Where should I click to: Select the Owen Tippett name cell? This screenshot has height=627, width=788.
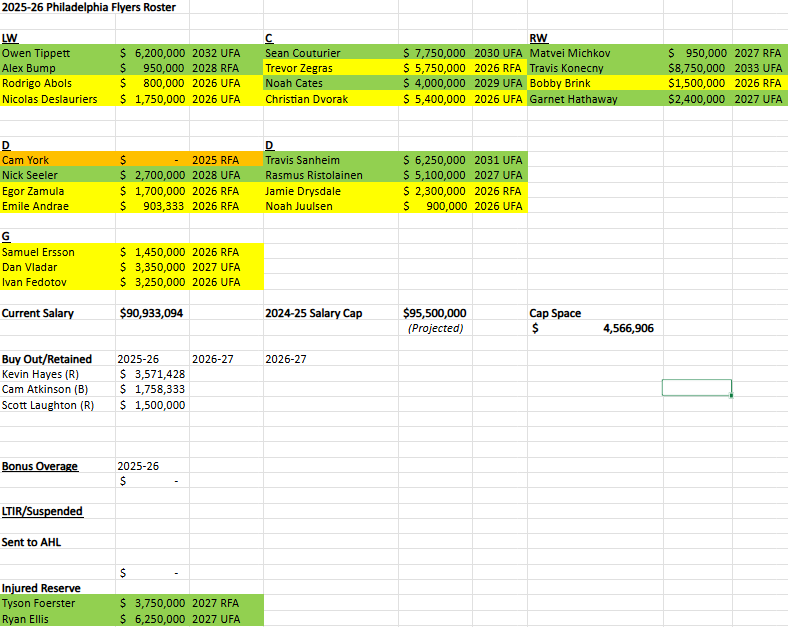click(58, 53)
